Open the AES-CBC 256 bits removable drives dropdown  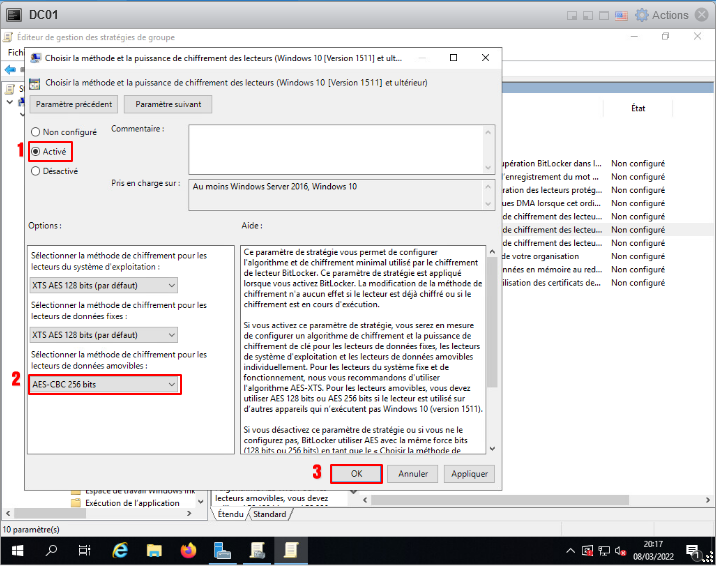pos(104,384)
